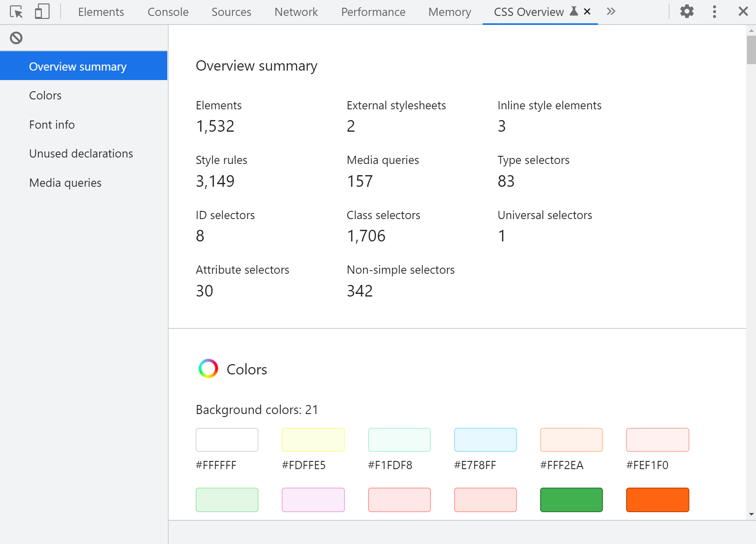This screenshot has width=756, height=544.
Task: Select Font info in the sidebar
Action: click(52, 125)
